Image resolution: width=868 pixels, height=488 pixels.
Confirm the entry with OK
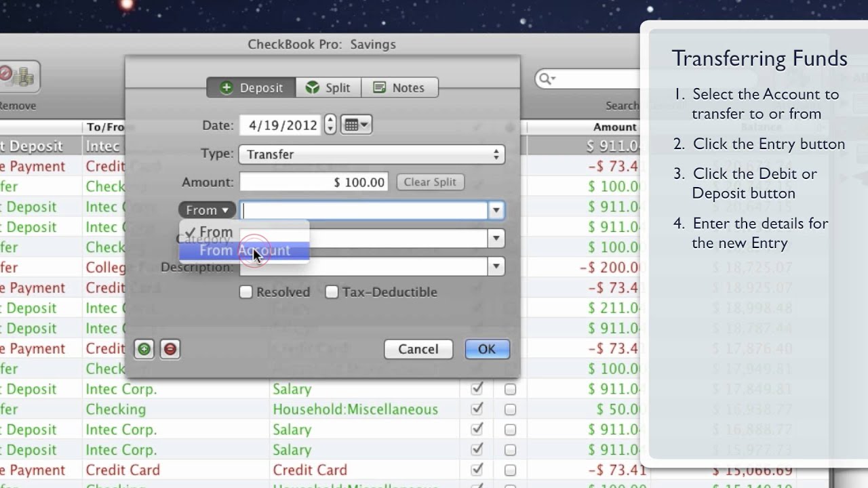487,349
